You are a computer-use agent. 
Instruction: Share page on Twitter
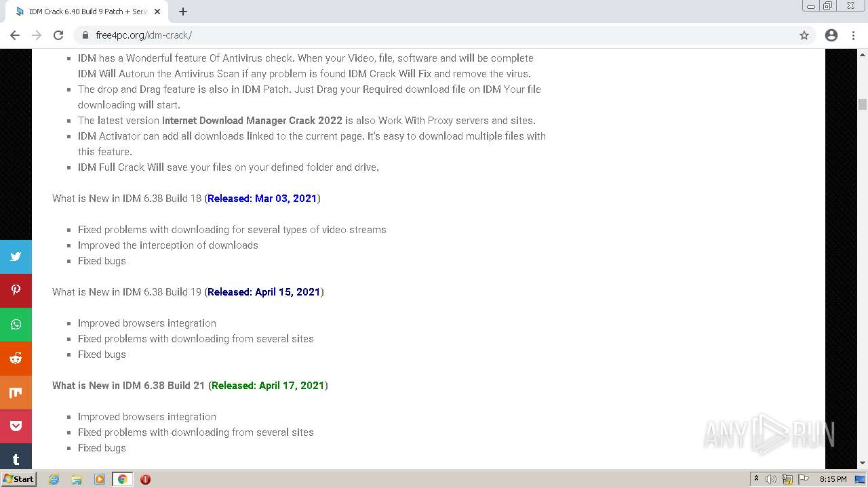(16, 257)
